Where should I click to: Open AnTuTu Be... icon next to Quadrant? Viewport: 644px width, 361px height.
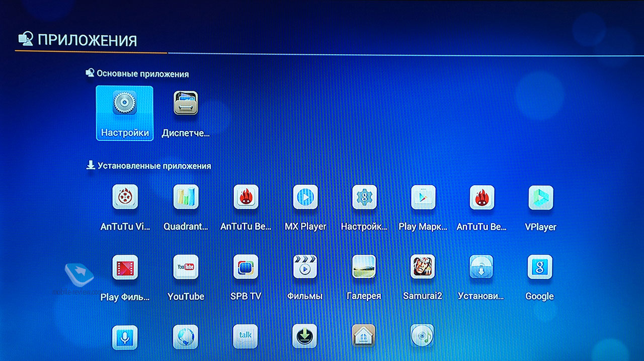click(246, 207)
